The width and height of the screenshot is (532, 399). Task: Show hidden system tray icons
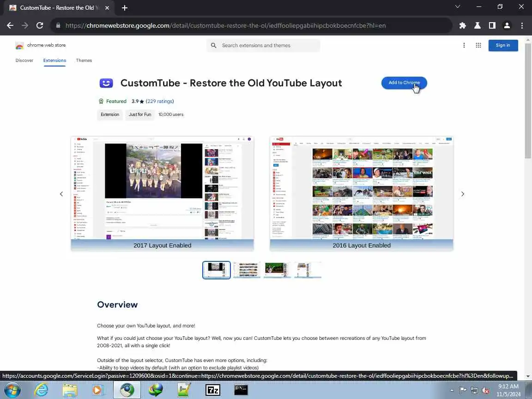click(452, 391)
